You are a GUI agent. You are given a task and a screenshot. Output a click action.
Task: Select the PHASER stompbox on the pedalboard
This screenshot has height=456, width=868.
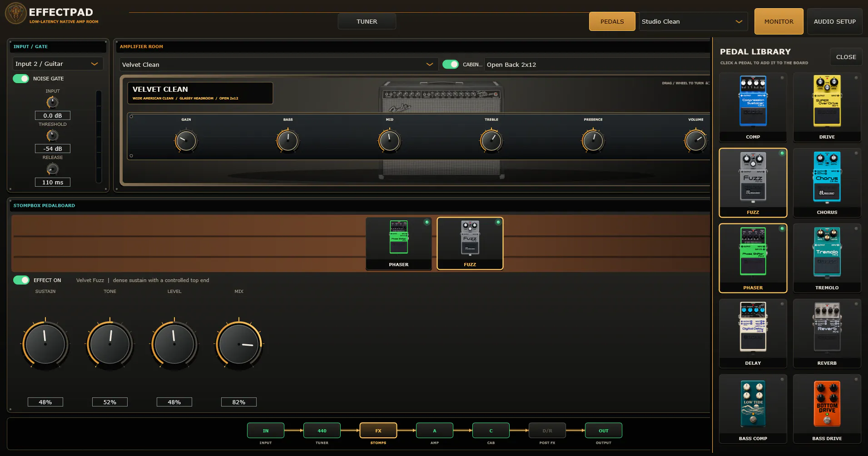[398, 243]
